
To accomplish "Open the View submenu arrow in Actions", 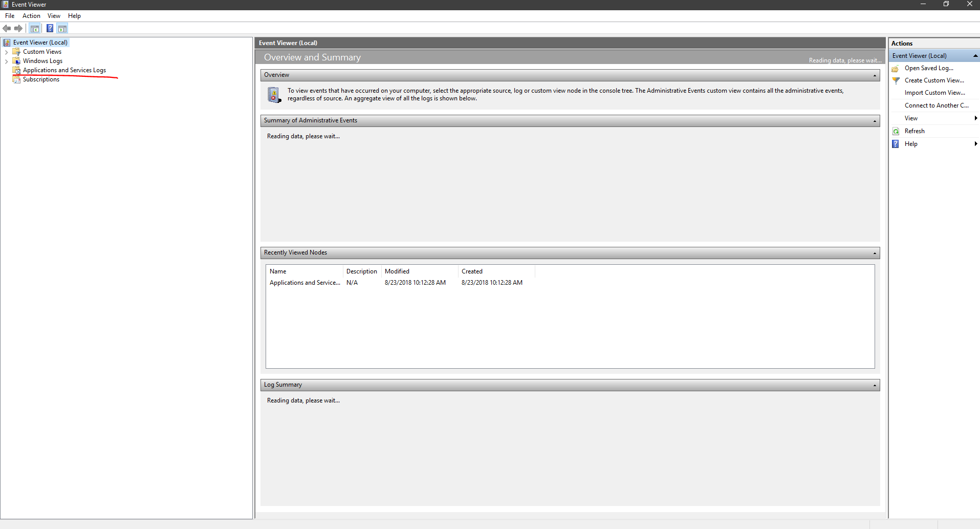I will pos(976,118).
